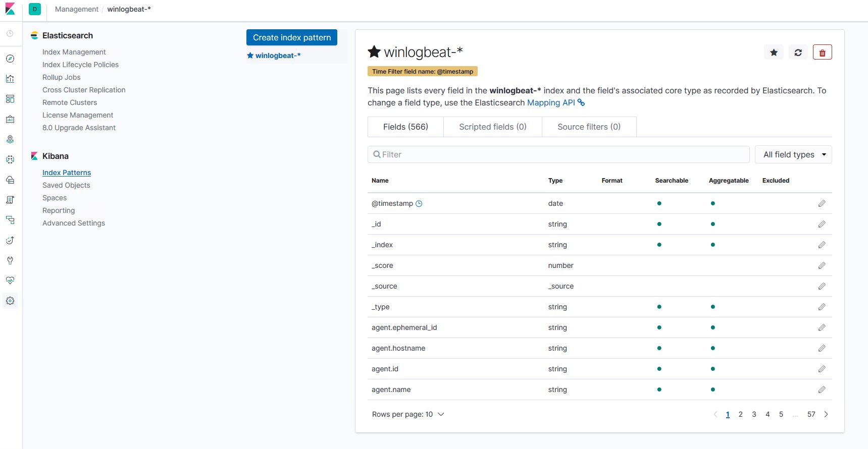868x449 pixels.
Task: Sort by Type column header
Action: pos(555,181)
